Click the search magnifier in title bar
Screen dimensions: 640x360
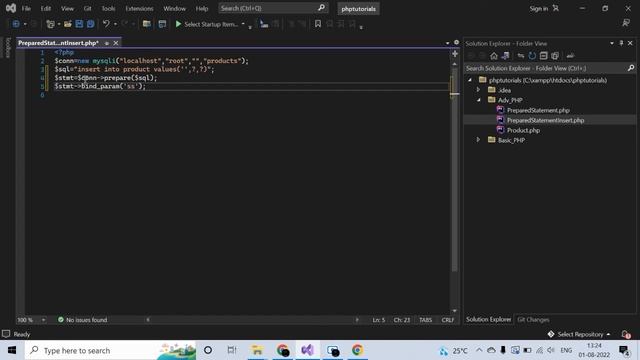tap(321, 8)
